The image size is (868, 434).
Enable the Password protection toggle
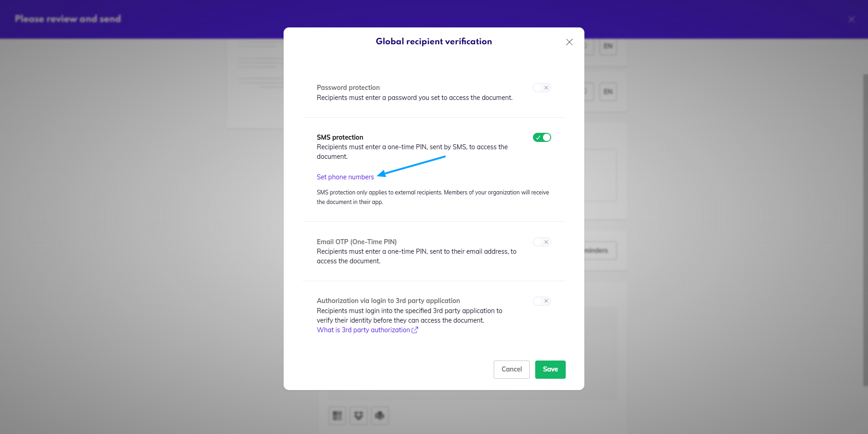(x=542, y=88)
